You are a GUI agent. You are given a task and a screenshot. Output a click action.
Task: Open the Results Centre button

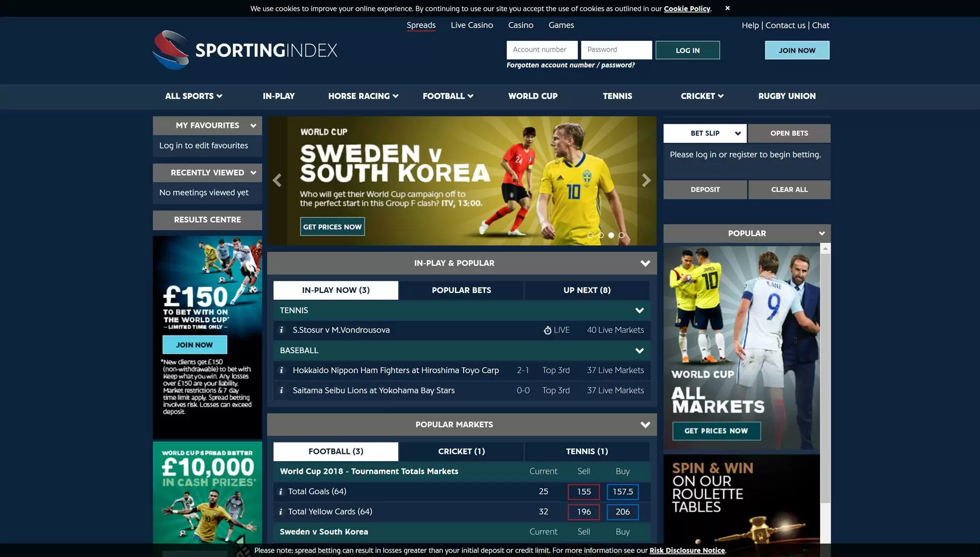point(207,220)
